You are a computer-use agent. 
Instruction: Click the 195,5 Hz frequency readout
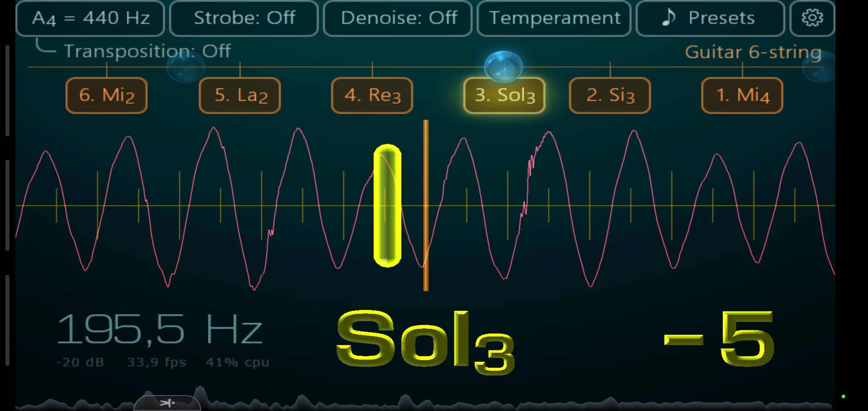click(x=159, y=329)
